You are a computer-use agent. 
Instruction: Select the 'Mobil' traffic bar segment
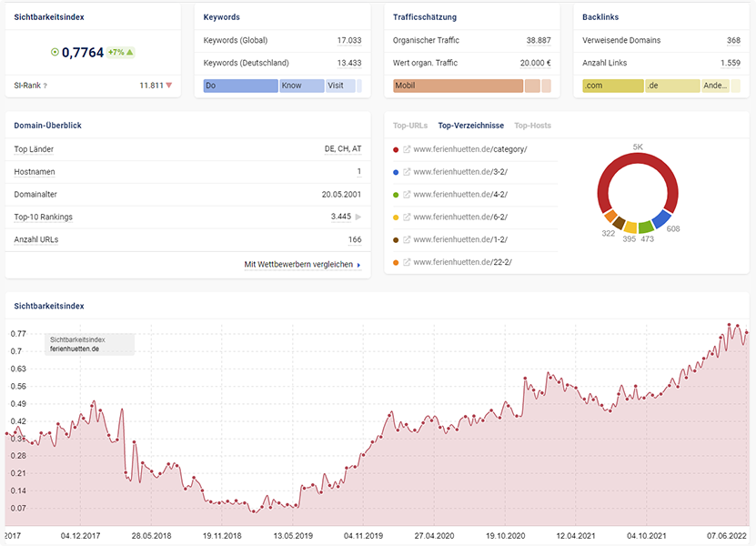click(x=458, y=86)
